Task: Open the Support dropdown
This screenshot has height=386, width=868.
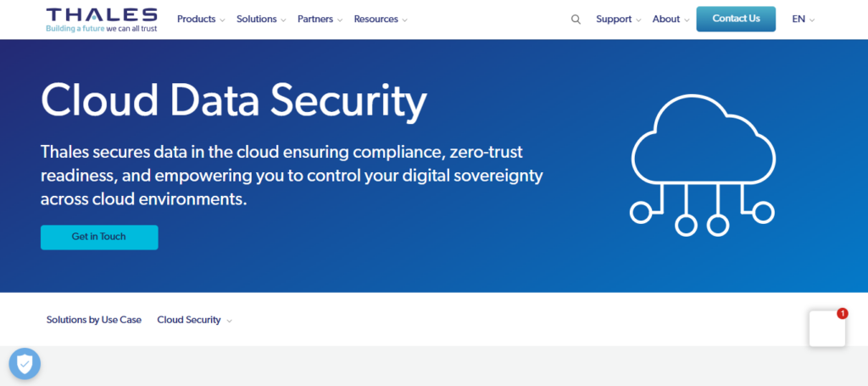Action: pos(618,19)
